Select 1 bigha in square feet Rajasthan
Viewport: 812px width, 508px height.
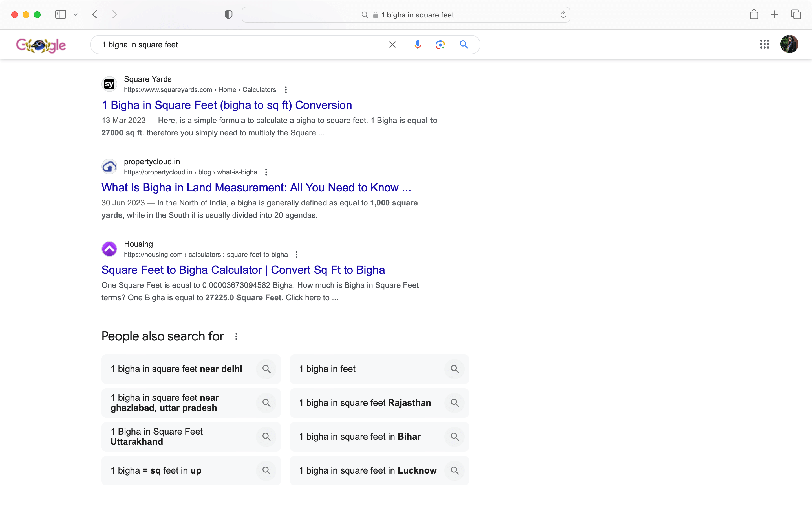tap(379, 403)
